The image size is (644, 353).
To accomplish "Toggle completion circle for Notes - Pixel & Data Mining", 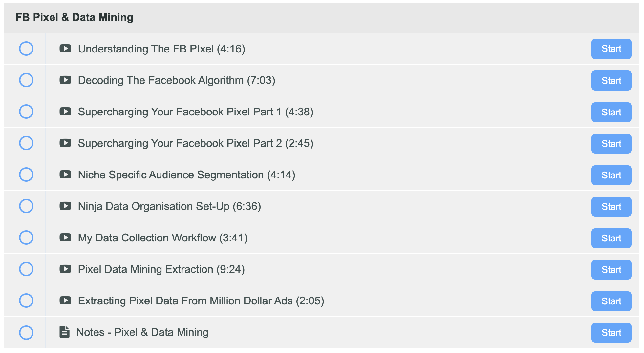I will tap(26, 333).
